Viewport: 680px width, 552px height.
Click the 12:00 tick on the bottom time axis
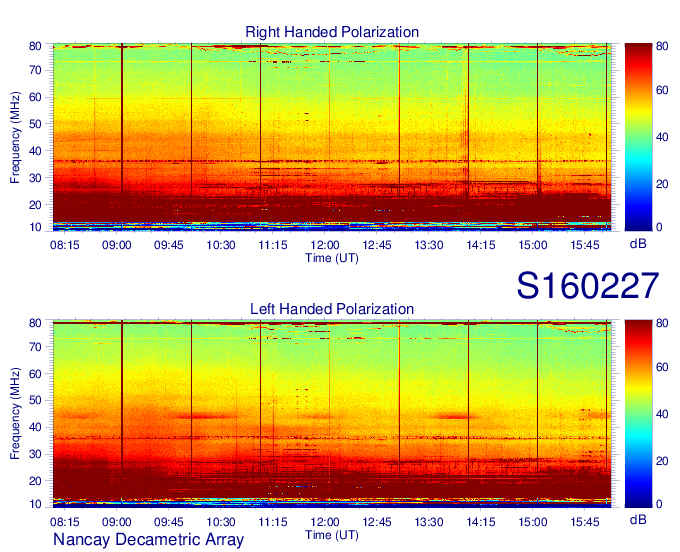coord(325,522)
